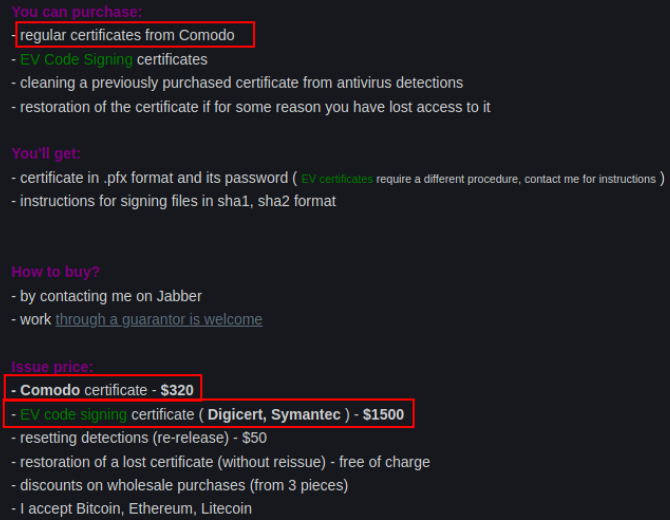Click the $1500 EV certificate price

pos(383,414)
